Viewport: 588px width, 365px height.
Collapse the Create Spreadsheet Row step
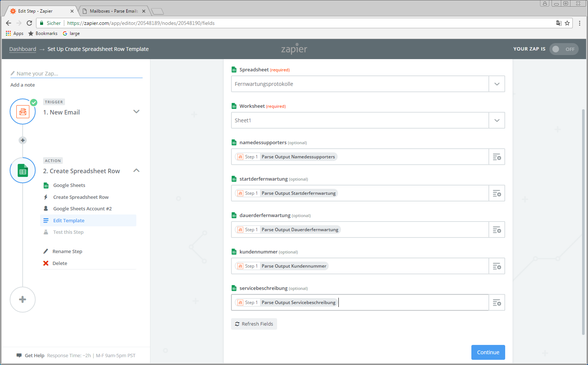pyautogui.click(x=136, y=171)
